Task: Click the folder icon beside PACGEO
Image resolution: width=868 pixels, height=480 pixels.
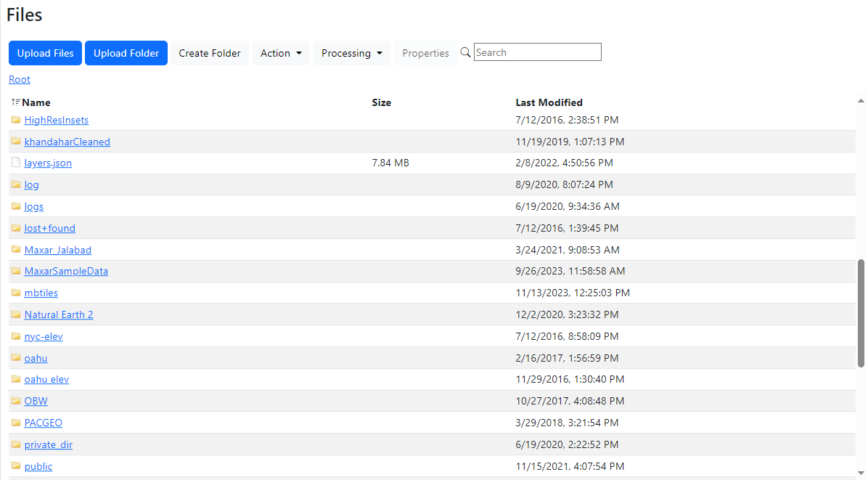Action: pos(16,423)
